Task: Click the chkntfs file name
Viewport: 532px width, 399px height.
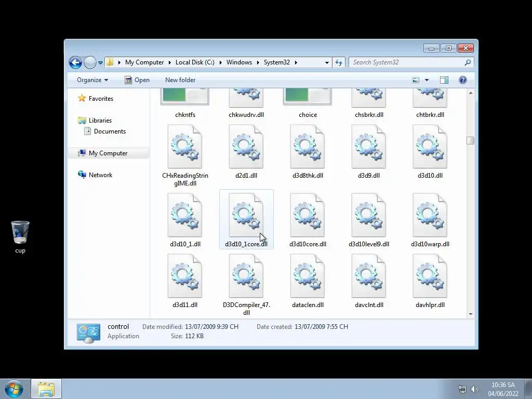Action: 185,115
